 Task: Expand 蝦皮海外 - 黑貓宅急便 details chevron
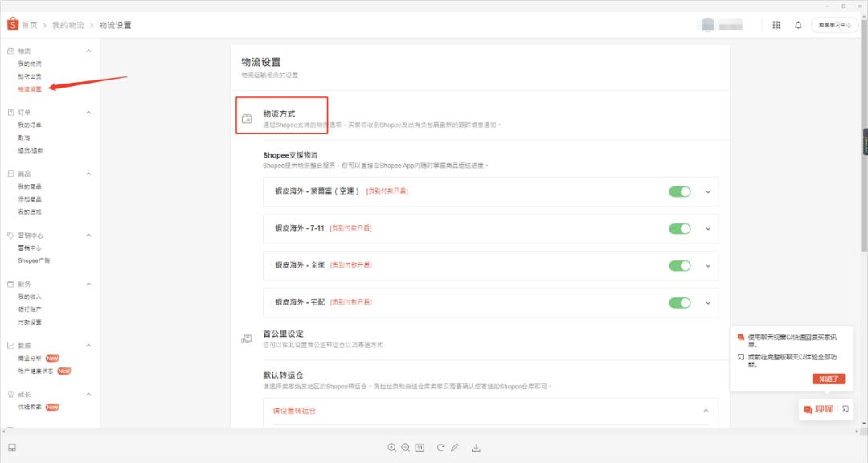coord(707,191)
